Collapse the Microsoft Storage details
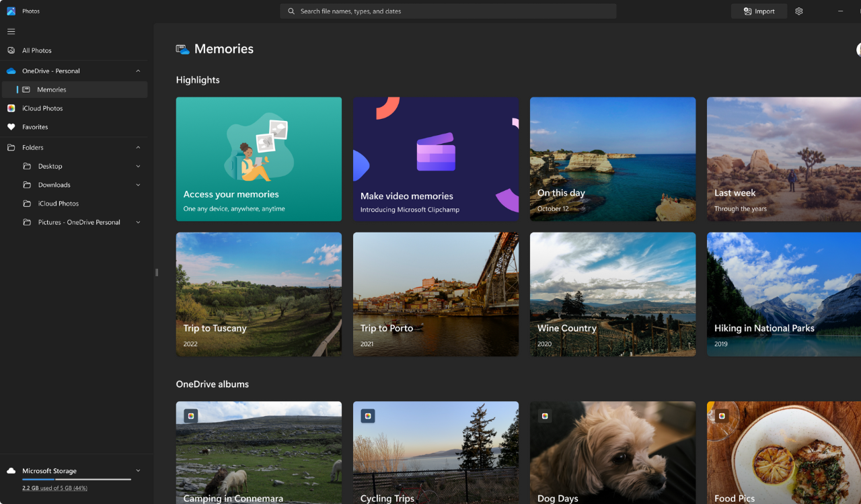The image size is (861, 504). click(x=138, y=470)
